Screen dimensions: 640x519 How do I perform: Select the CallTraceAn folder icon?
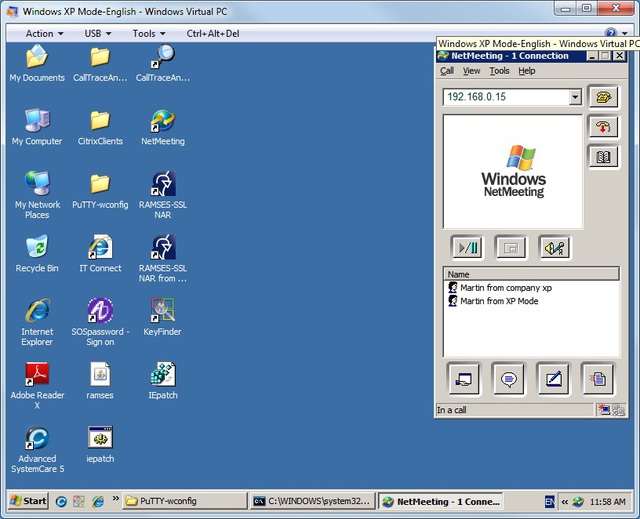(x=100, y=63)
